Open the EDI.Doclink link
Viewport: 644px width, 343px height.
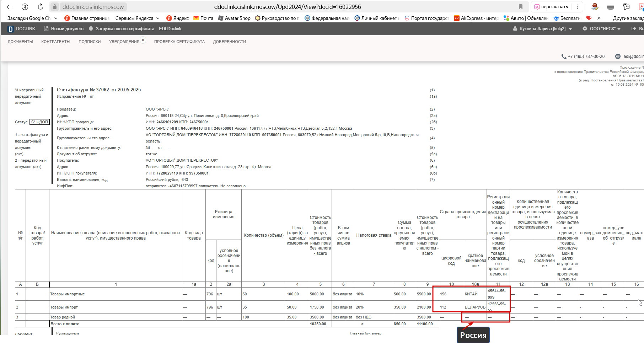pos(170,29)
